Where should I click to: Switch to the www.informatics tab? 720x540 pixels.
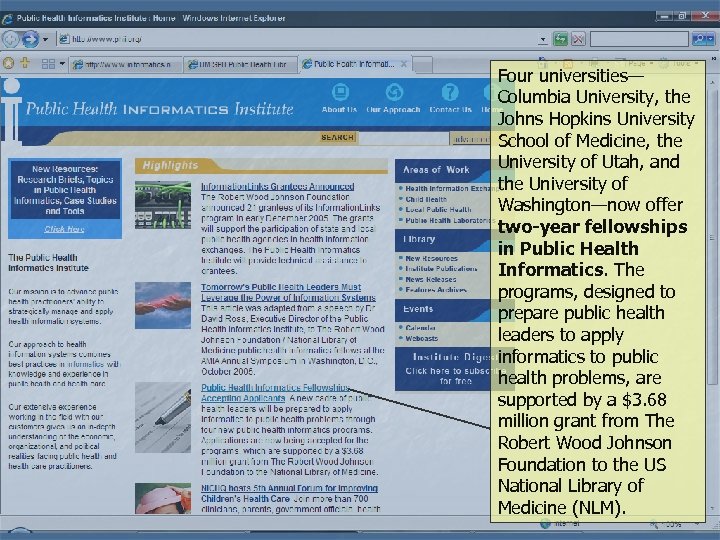coord(126,65)
